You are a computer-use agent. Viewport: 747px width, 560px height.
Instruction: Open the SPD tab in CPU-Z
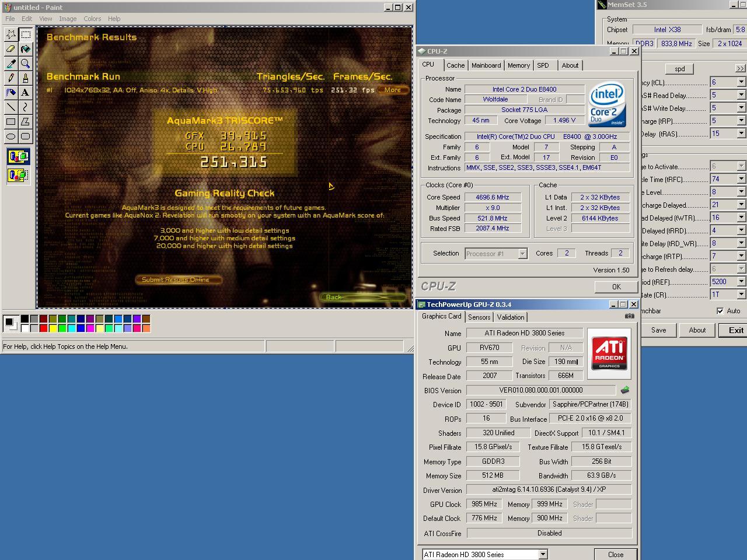543,65
